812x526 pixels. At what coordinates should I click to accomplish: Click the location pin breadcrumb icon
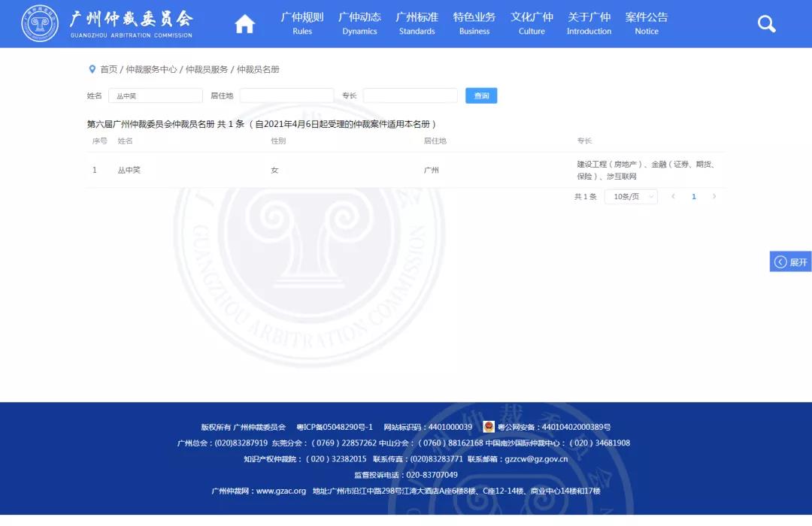coord(92,69)
